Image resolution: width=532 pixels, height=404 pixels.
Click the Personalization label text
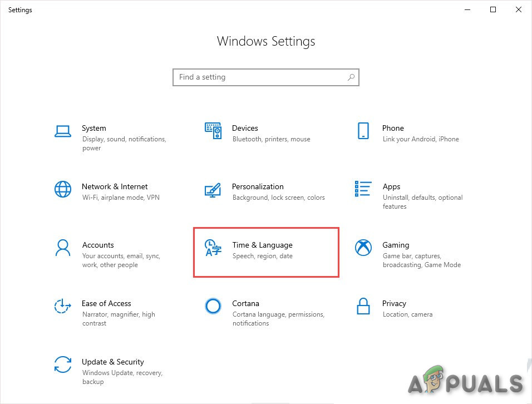pyautogui.click(x=258, y=186)
